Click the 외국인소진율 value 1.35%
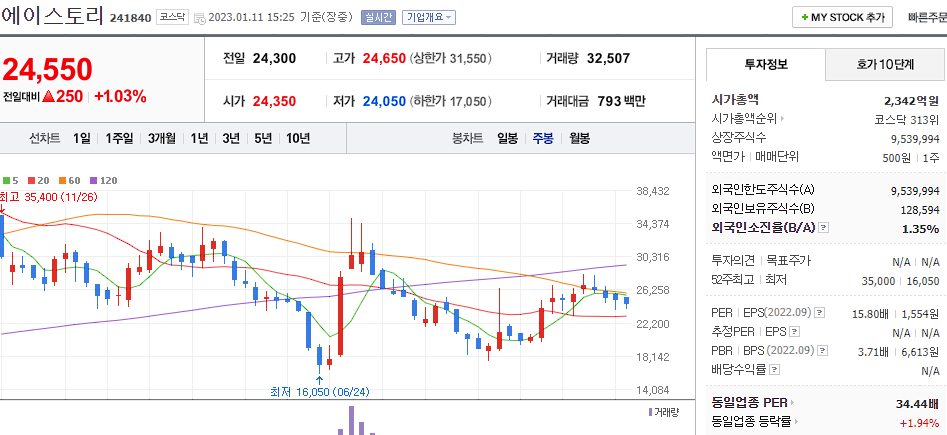The width and height of the screenshot is (947, 435). [x=920, y=228]
